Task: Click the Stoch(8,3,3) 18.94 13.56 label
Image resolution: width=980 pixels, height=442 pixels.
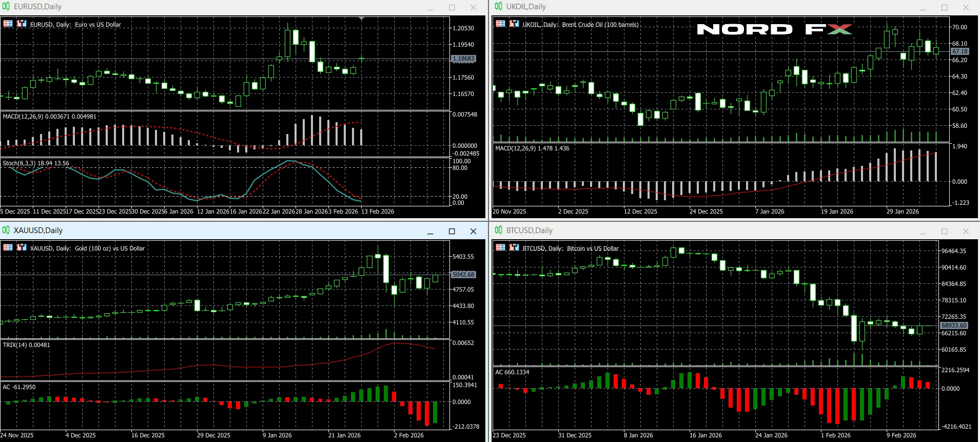Action: [x=36, y=163]
